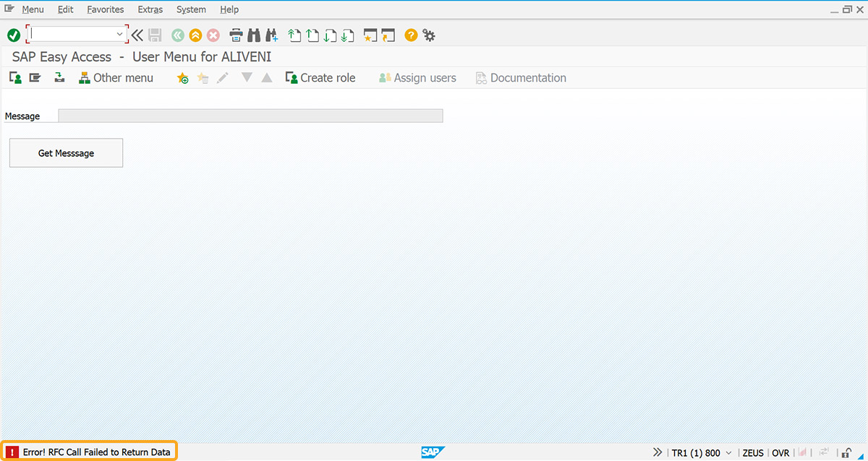868x461 pixels.
Task: Toggle the OVR overwrite mode indicator
Action: point(780,453)
